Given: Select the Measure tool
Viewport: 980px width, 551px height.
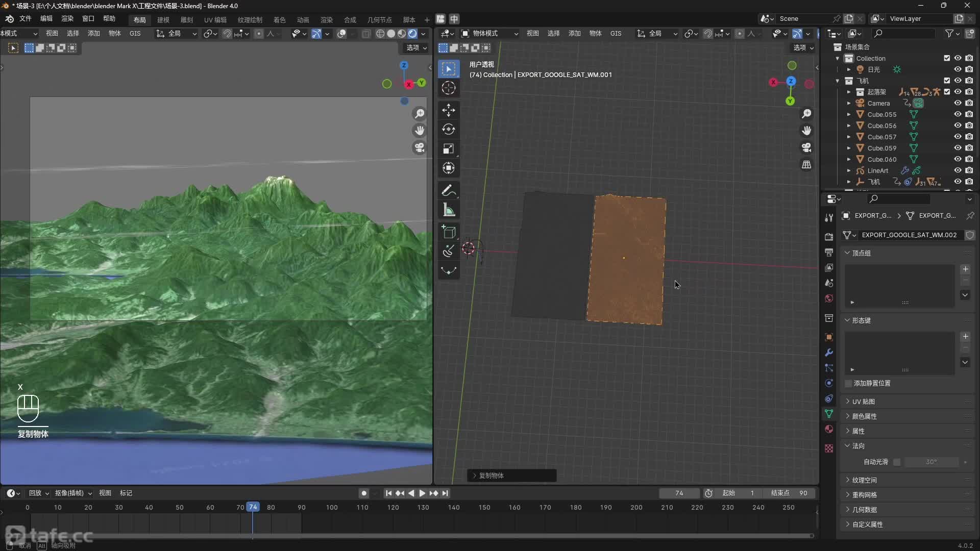Looking at the screenshot, I should click(x=449, y=210).
